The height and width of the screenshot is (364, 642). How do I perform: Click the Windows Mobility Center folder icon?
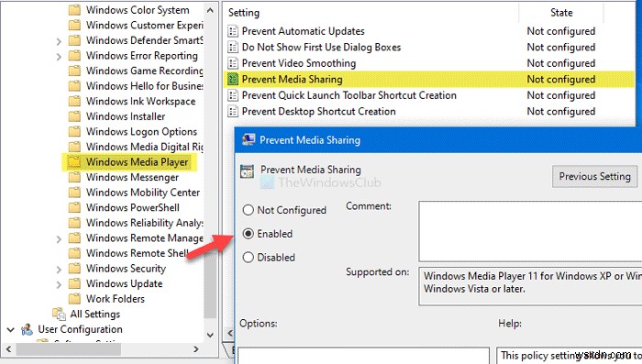(74, 192)
